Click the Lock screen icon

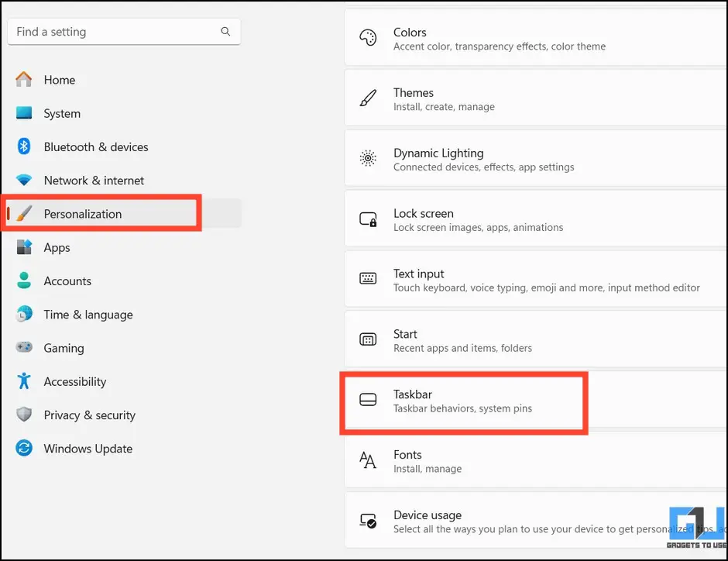pos(368,219)
